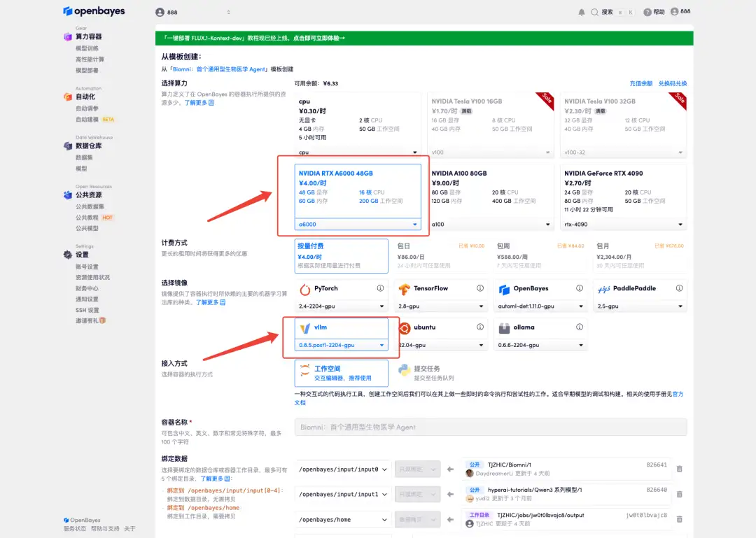The height and width of the screenshot is (538, 756).
Task: Show info for the PyTorch image
Action: pos(380,288)
